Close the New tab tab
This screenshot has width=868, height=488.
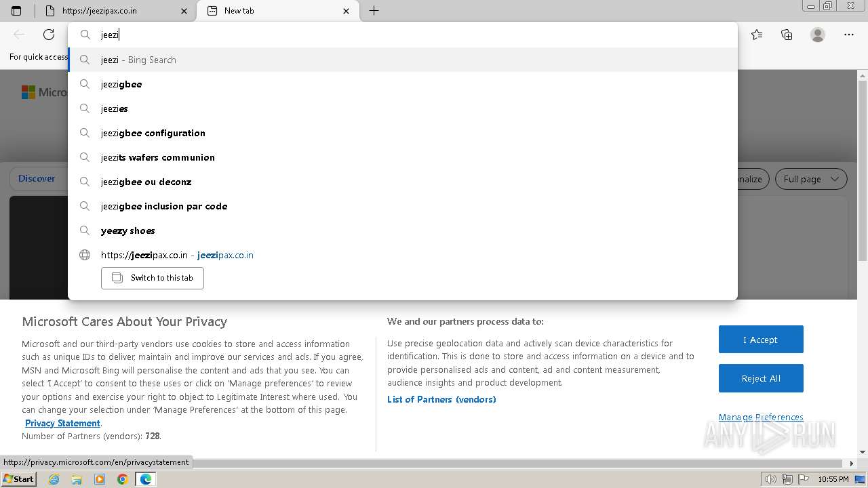[347, 11]
